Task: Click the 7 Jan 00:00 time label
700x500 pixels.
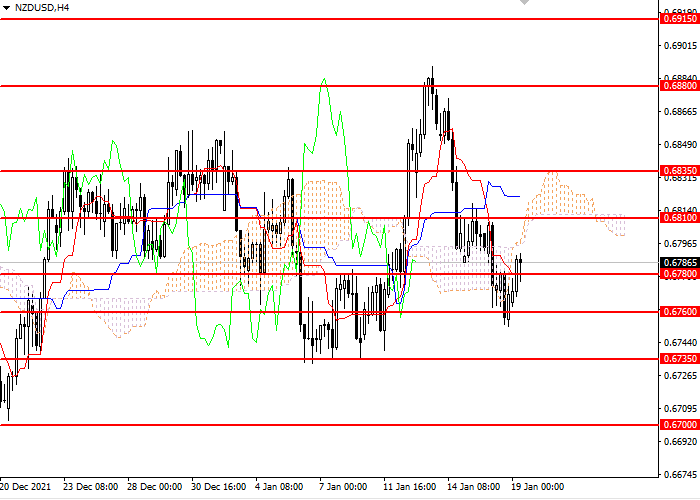Action: (x=343, y=487)
